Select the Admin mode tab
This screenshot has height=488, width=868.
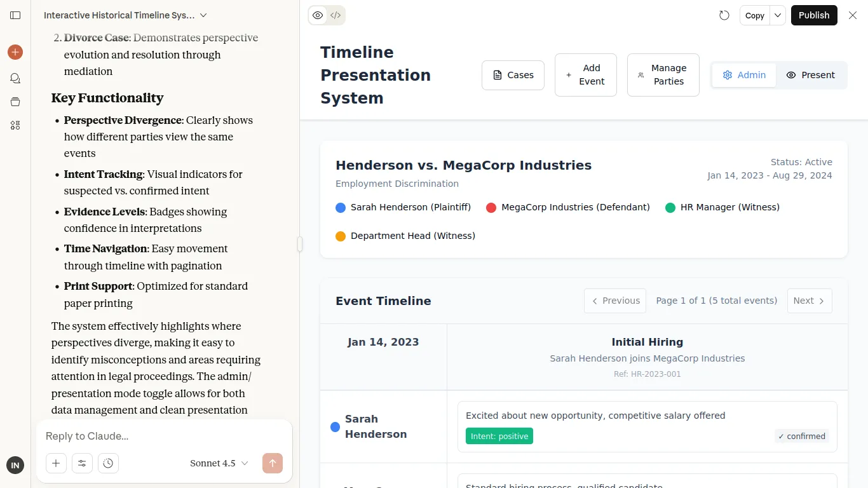pyautogui.click(x=744, y=75)
